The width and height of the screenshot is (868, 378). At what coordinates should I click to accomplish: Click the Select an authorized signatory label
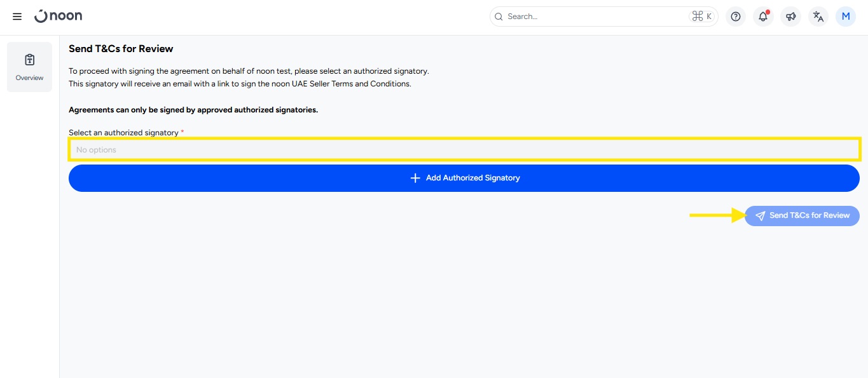pos(123,133)
